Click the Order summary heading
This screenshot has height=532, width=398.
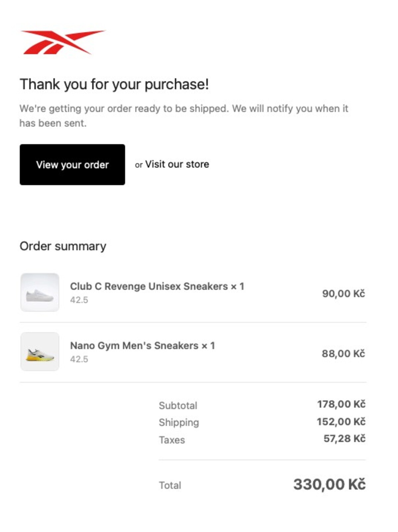(63, 246)
